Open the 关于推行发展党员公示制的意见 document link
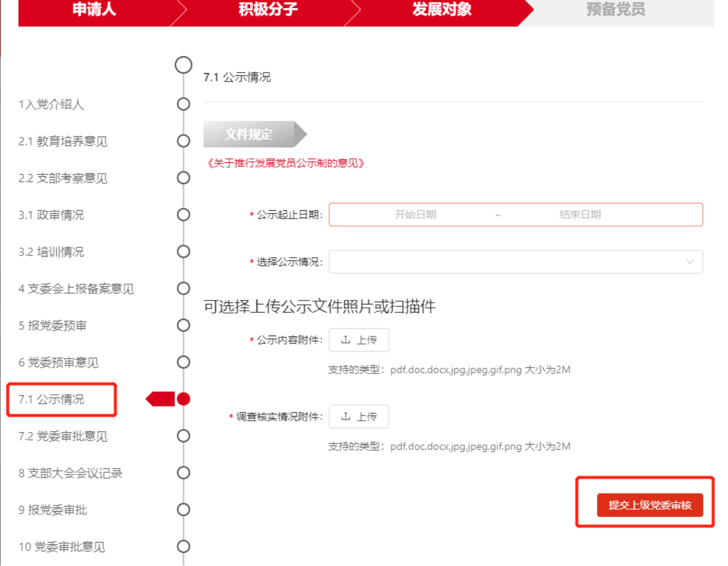This screenshot has height=566, width=728. (286, 163)
